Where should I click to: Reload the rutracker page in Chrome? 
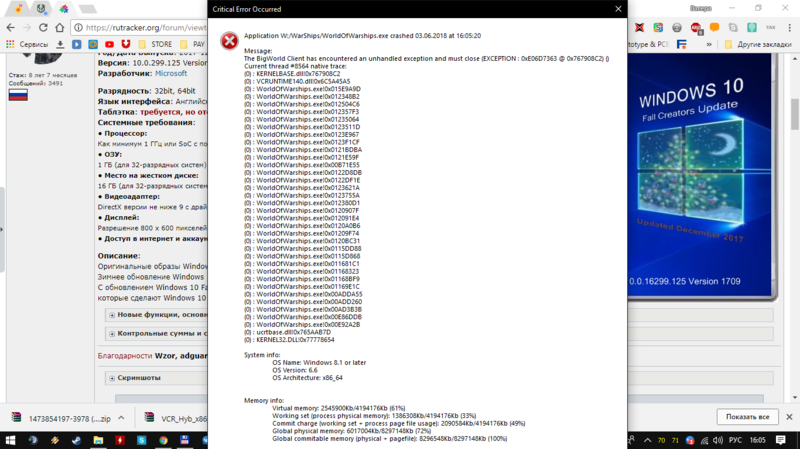point(43,28)
